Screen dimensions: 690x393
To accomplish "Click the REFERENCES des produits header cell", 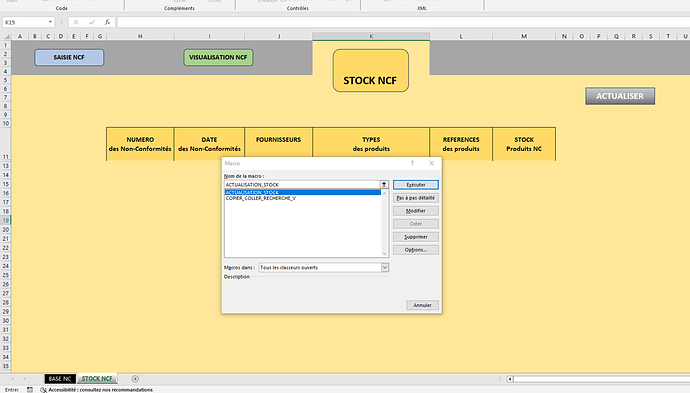I will (x=461, y=144).
